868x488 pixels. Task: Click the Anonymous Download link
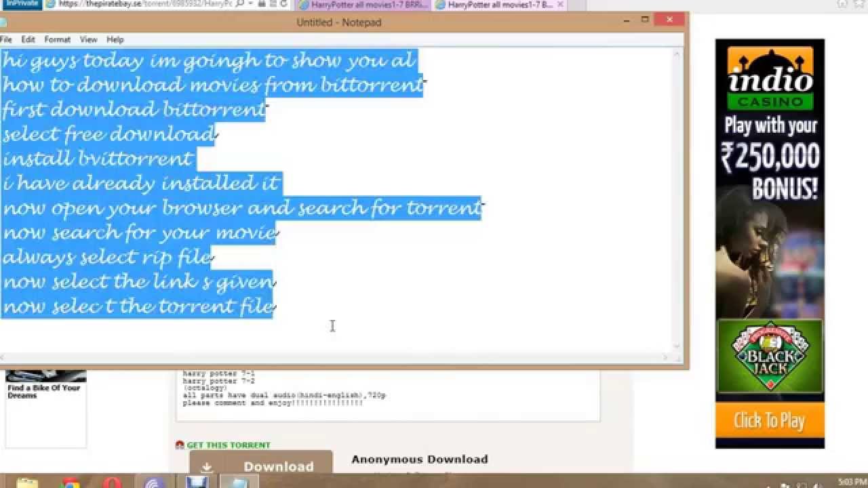(x=420, y=460)
